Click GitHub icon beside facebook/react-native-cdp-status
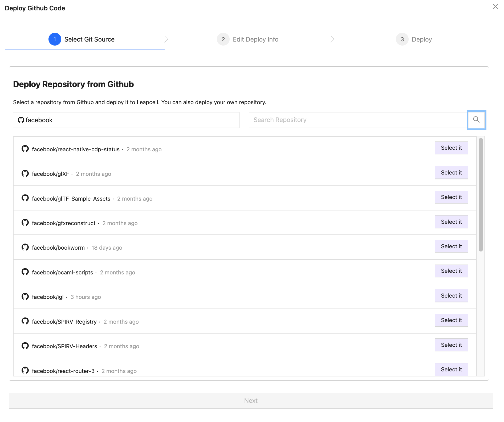 pos(25,149)
